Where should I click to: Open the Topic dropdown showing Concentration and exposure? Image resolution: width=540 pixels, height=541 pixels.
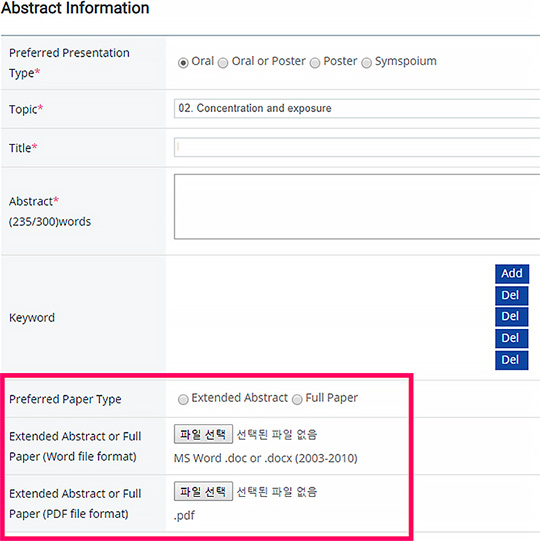357,108
